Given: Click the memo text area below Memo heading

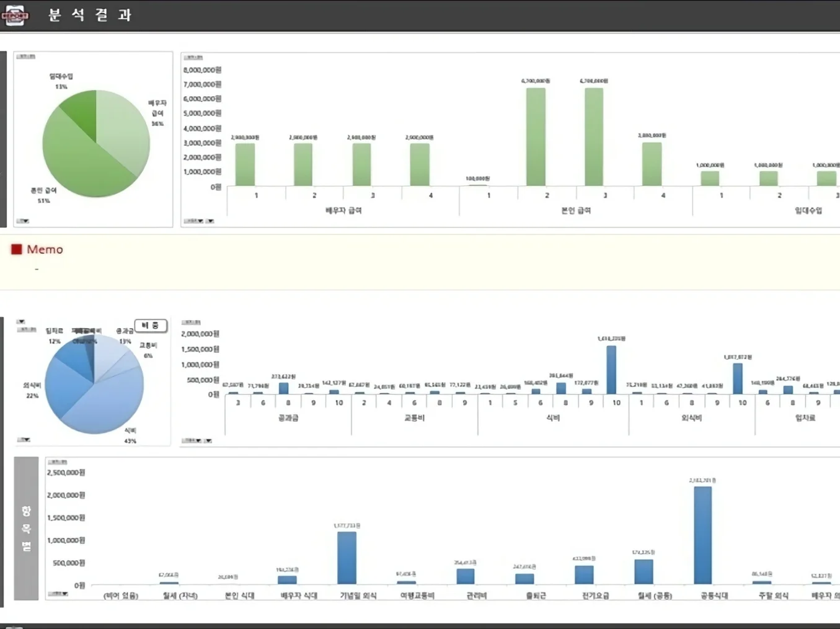Looking at the screenshot, I should click(420, 269).
